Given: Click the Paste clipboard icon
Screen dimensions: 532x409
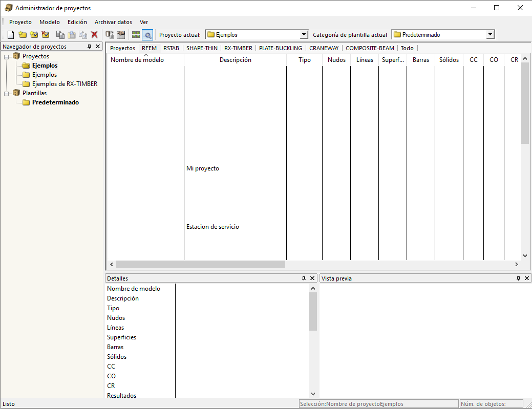Looking at the screenshot, I should pos(72,35).
